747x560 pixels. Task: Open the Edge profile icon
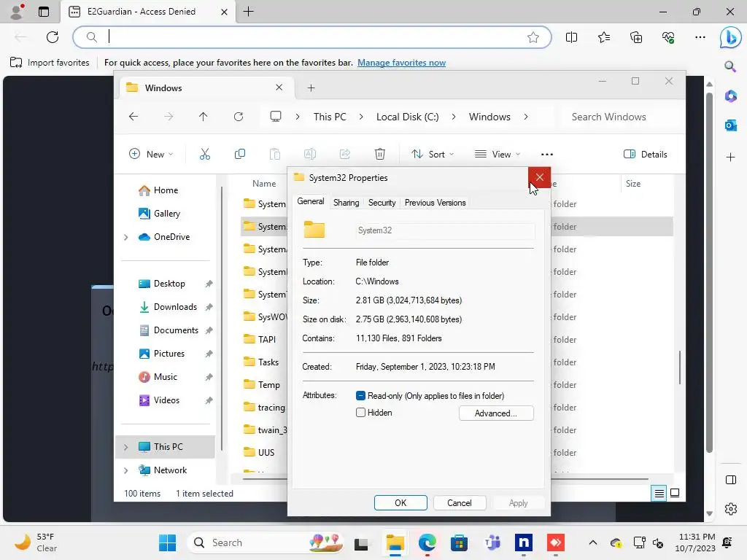pos(18,12)
